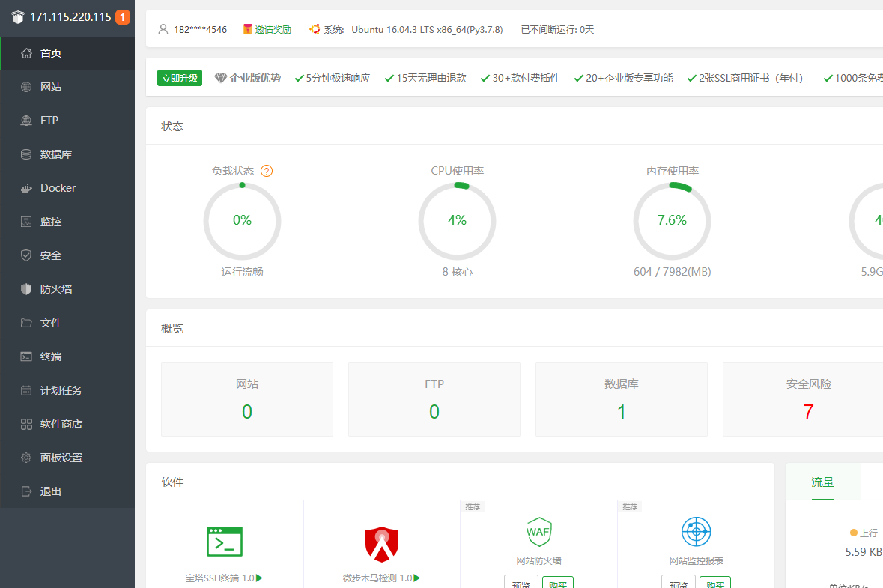Open the 网站 (Website) sidebar menu
Viewport: 883px width, 588px height.
click(51, 87)
